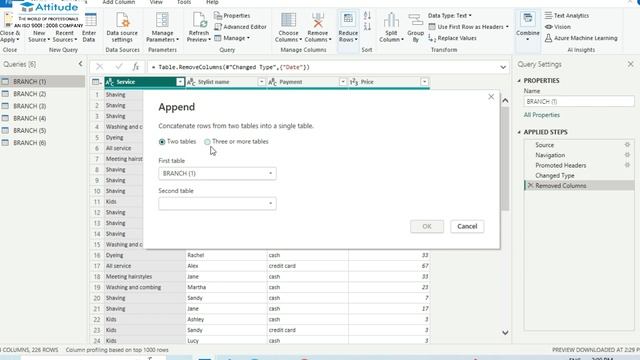Click the grid scroll down arrow
Screen dimensions: 640x360
pos(505,333)
